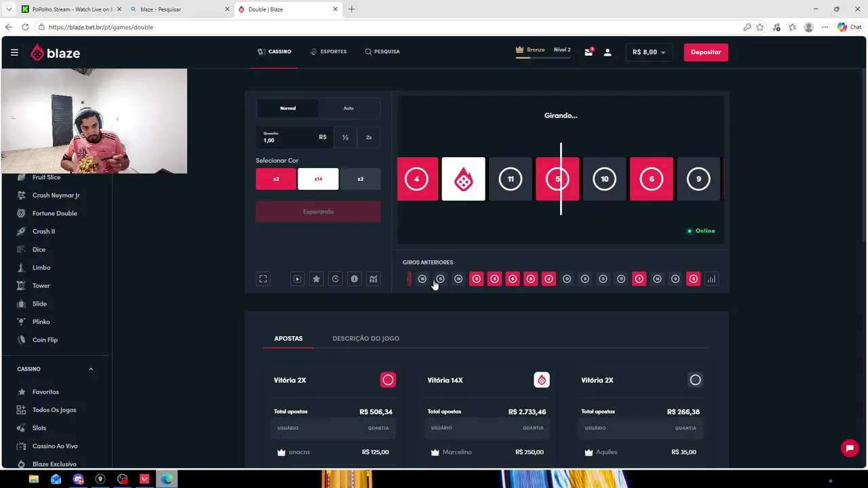Open the hamburger menu beside Blaze logo
The height and width of the screenshot is (488, 868).
click(14, 52)
